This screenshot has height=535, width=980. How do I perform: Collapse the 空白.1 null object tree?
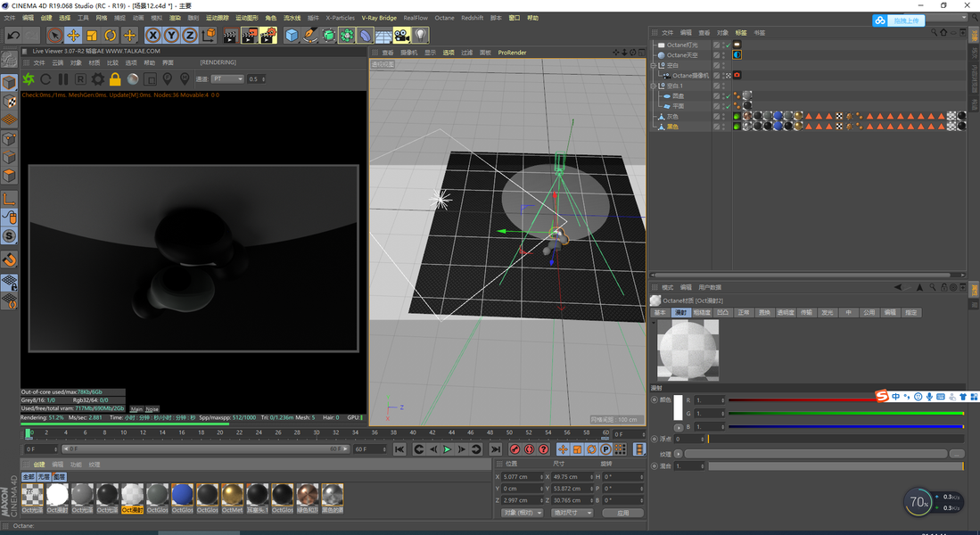(x=654, y=86)
